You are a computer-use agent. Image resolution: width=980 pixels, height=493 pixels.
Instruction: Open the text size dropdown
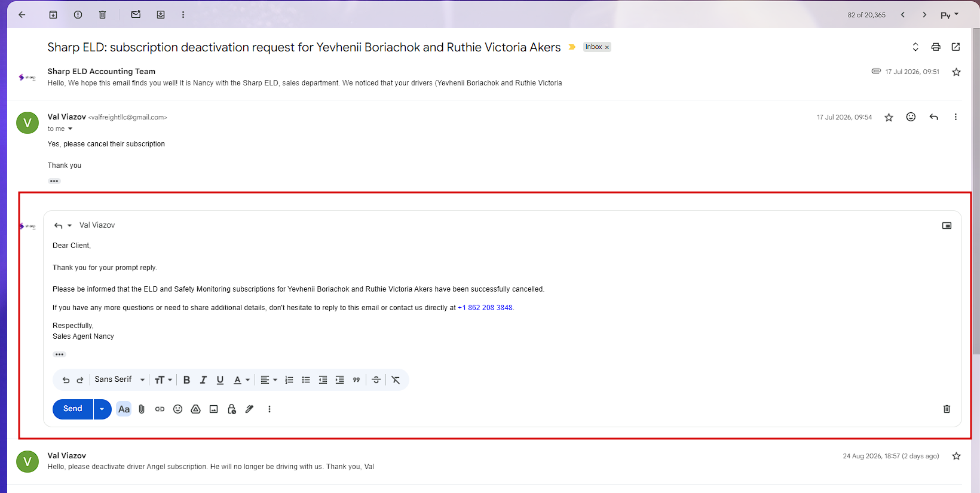coord(163,380)
